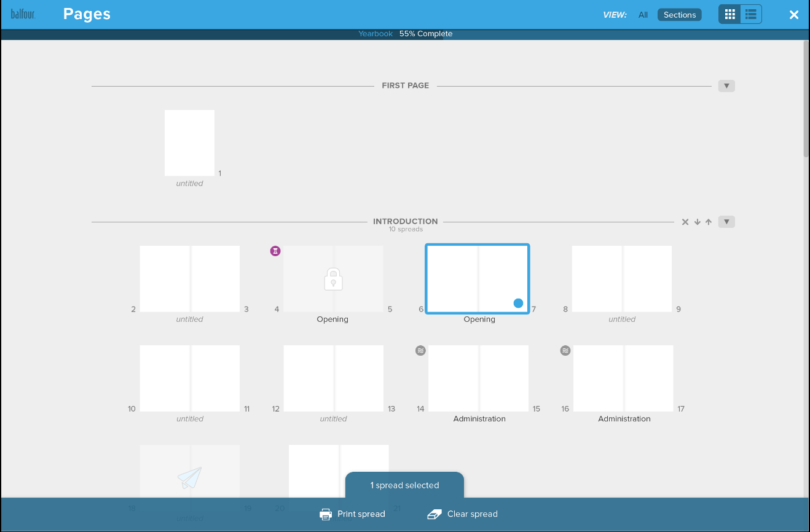
Task: Open the Pages header menu
Action: click(x=86, y=14)
